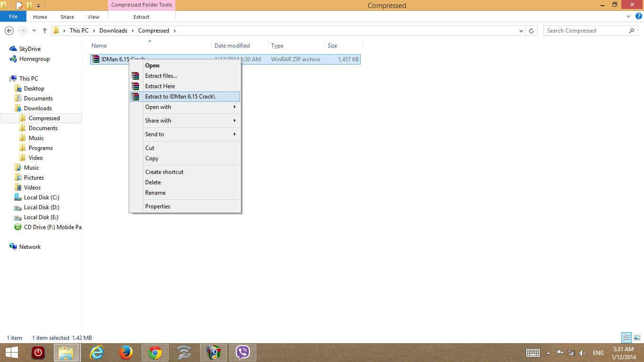Choose Create shortcut in the context menu
The width and height of the screenshot is (644, 362).
(x=185, y=172)
